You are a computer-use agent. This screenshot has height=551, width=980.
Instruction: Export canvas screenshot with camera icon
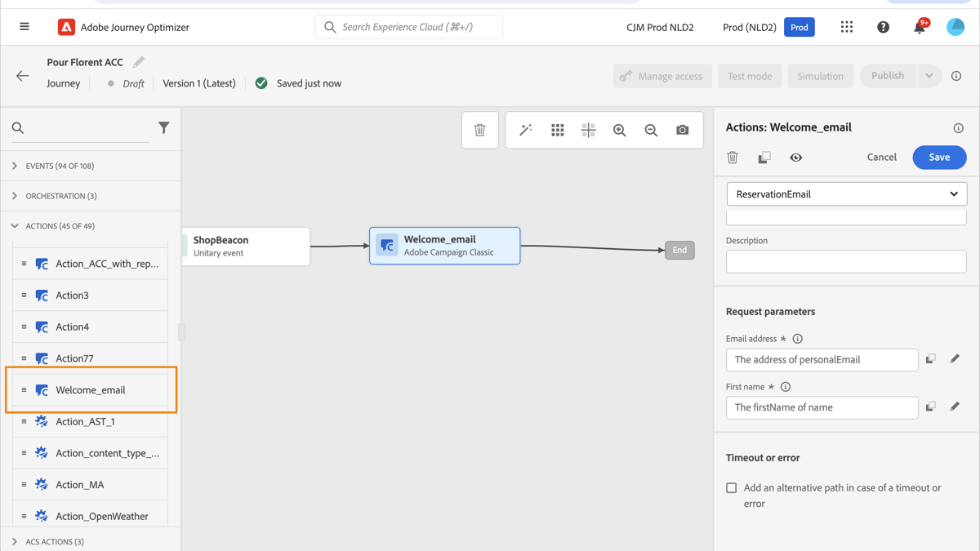(682, 130)
